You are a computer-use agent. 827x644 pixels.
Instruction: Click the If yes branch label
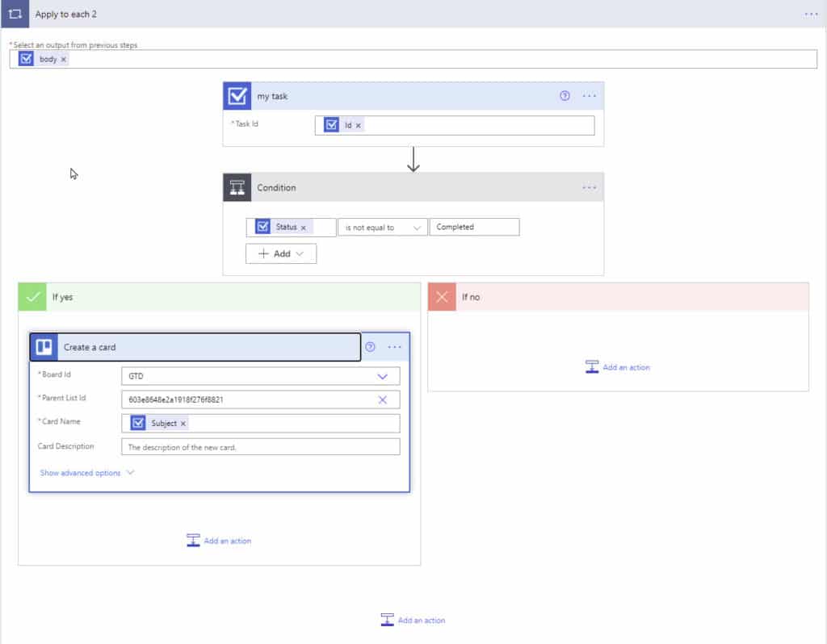pos(62,297)
